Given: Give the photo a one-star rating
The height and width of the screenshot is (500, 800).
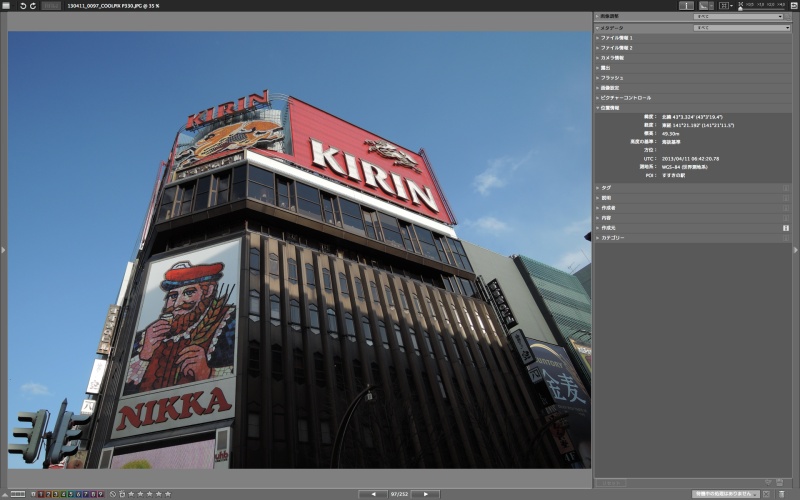Looking at the screenshot, I should coord(130,494).
